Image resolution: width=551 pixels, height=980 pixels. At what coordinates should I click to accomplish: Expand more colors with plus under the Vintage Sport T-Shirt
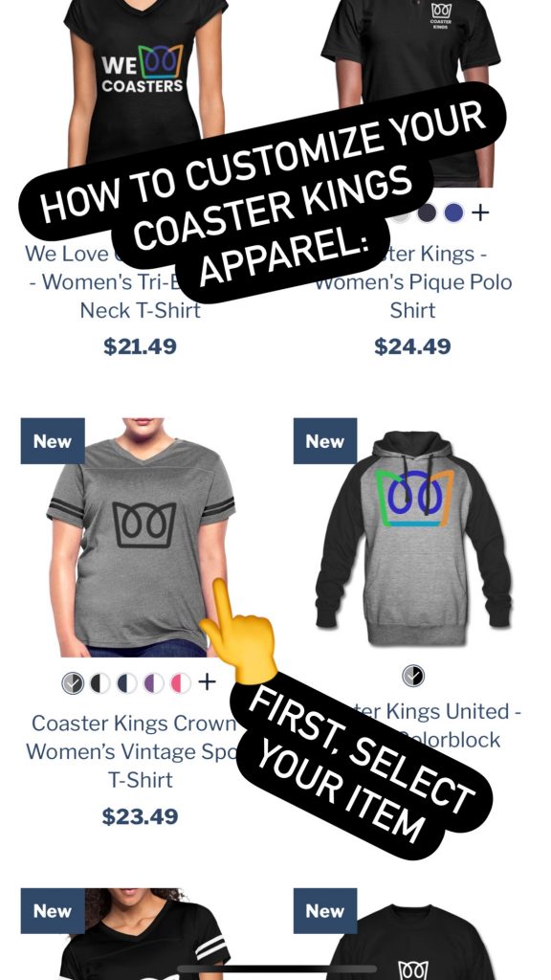point(207,681)
